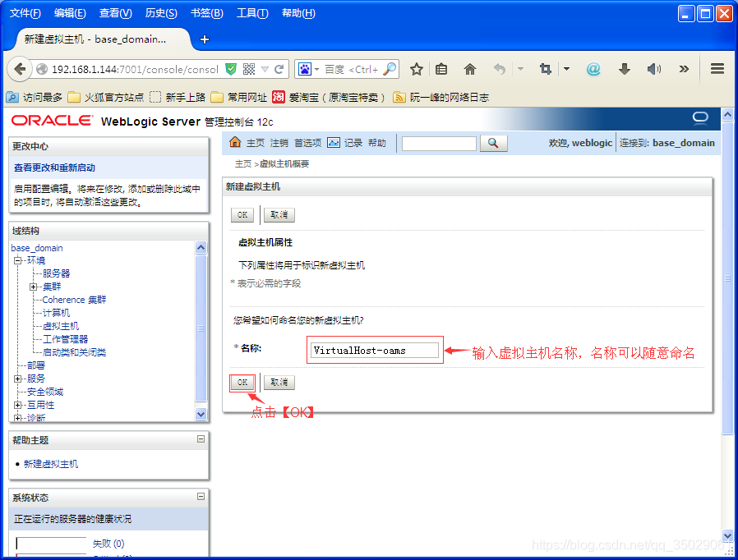Open the 首选项 preferences link
This screenshot has width=738, height=560.
pos(308,143)
